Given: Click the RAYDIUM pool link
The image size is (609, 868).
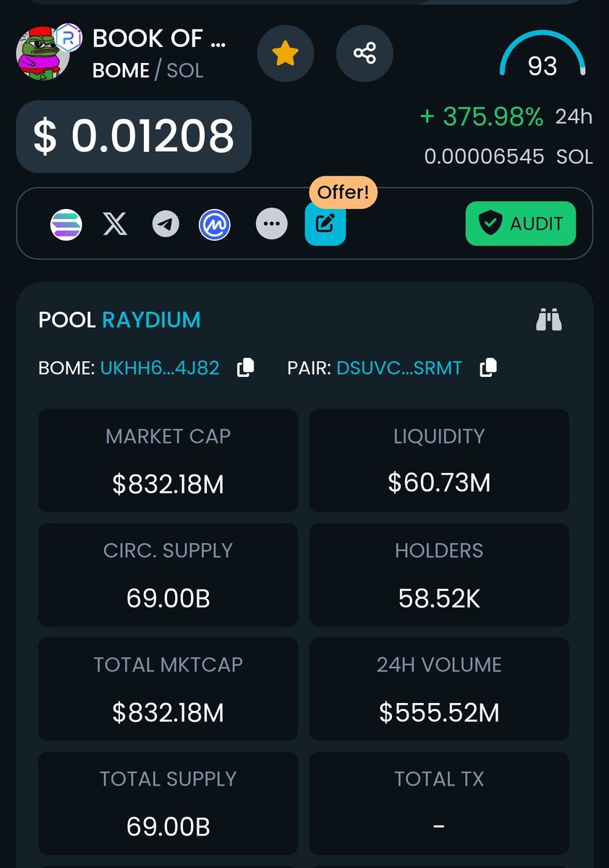Looking at the screenshot, I should click(x=151, y=320).
